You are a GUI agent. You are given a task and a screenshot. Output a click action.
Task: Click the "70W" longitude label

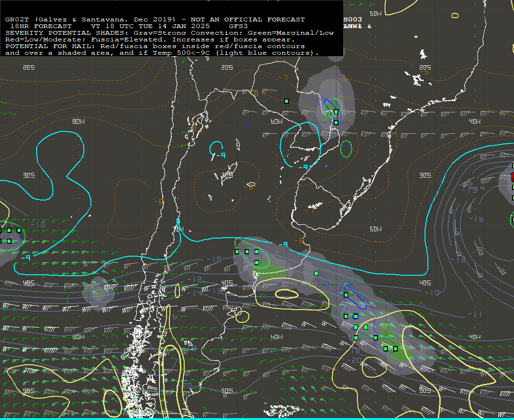pos(178,229)
